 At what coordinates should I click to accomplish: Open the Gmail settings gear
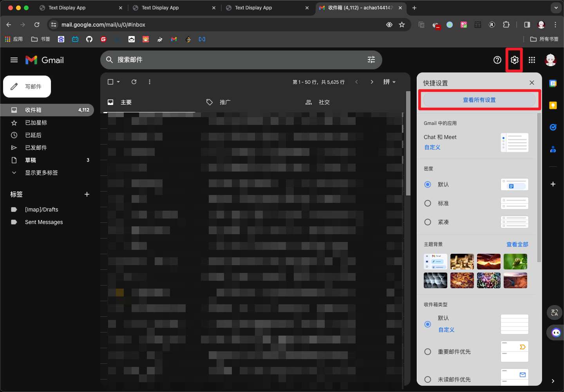(514, 60)
